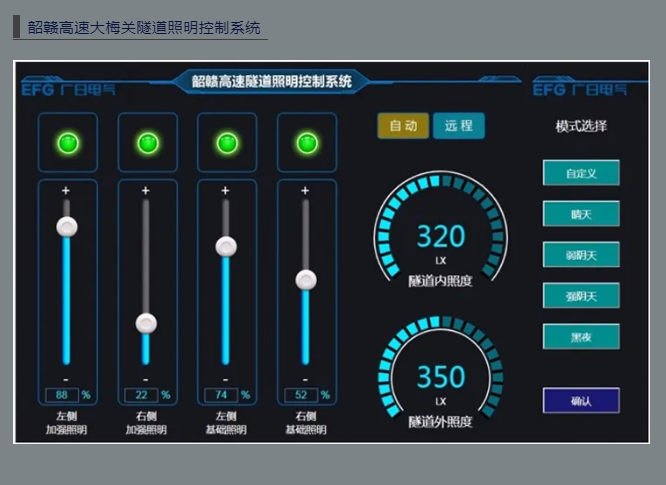The height and width of the screenshot is (485, 666).
Task: Click the 22% slider handle
Action: [147, 323]
